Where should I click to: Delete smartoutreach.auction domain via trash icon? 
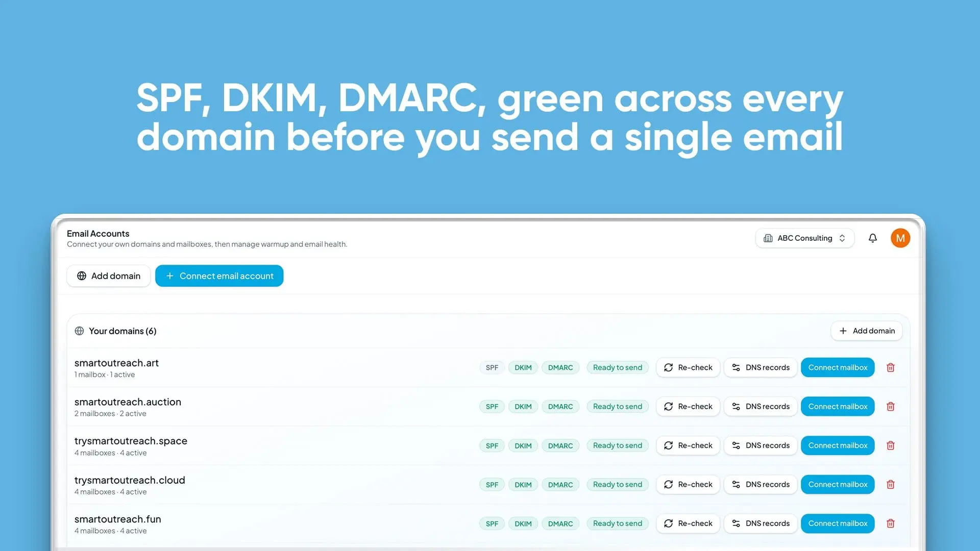891,407
